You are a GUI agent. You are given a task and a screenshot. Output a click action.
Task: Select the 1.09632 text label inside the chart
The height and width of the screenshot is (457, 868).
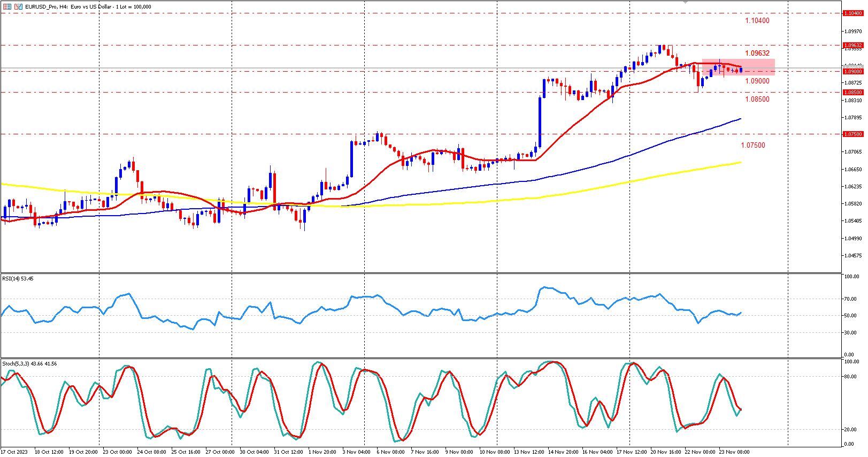(x=757, y=54)
